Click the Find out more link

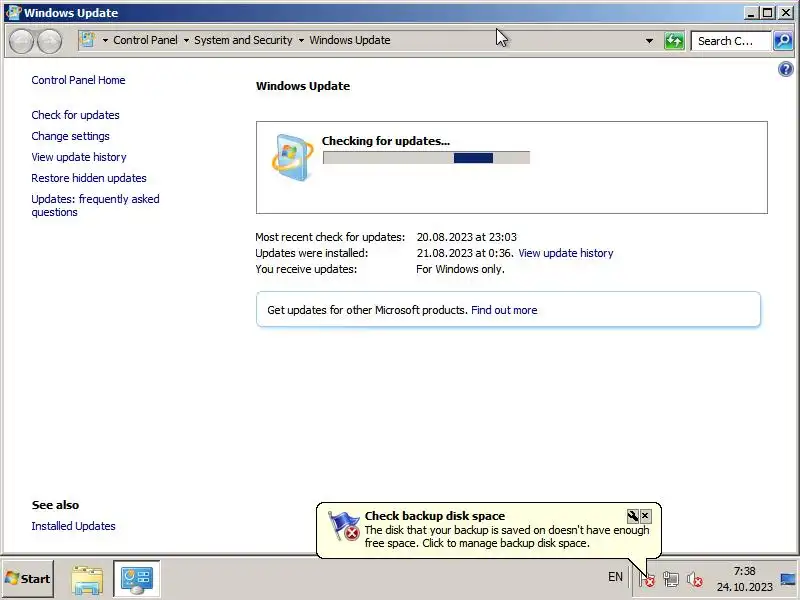(x=504, y=310)
